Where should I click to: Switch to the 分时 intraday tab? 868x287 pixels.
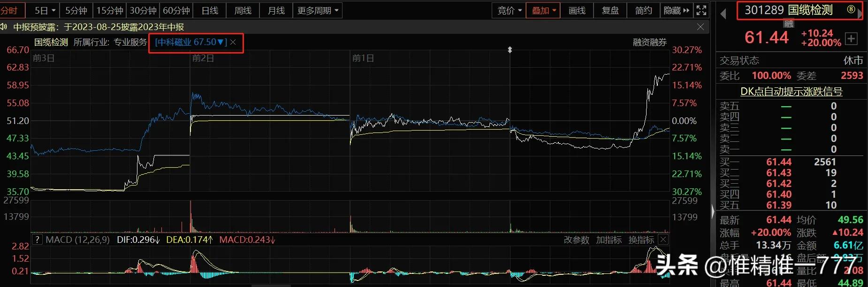[10, 10]
